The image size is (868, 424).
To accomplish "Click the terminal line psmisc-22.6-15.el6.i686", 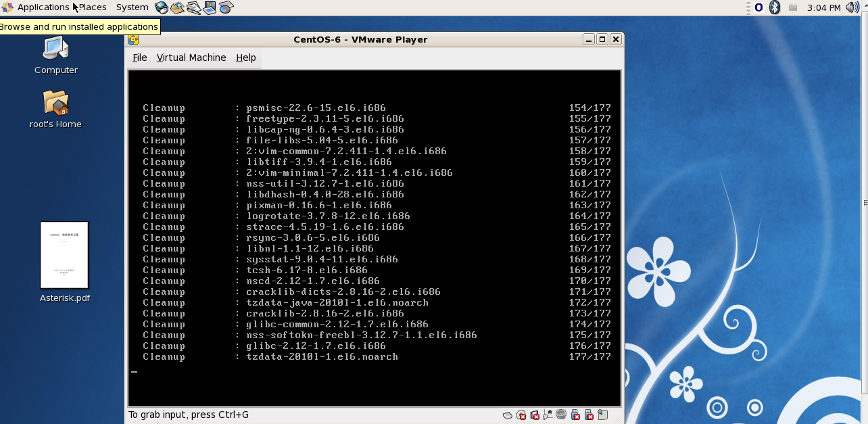I will point(316,108).
